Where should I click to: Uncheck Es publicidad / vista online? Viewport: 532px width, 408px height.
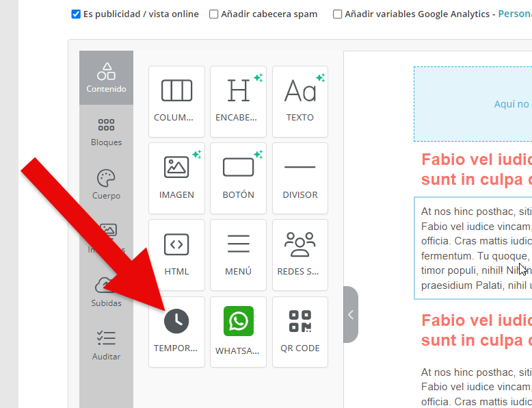[76, 14]
